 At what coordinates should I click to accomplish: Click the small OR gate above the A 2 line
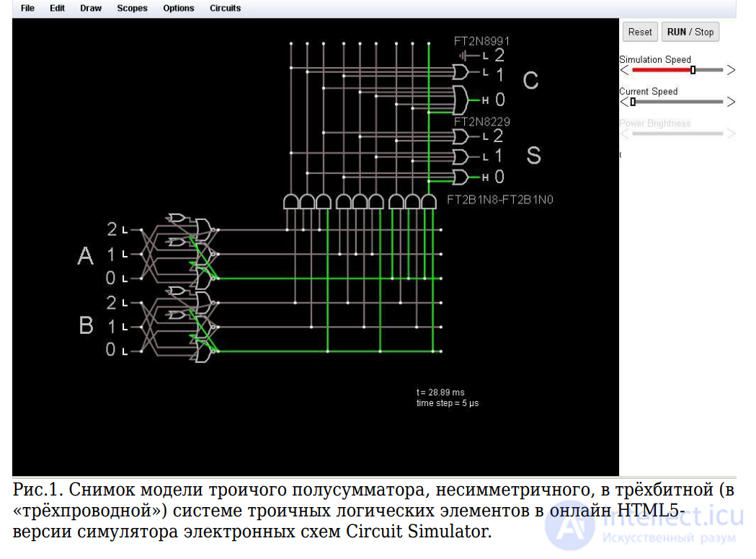(177, 219)
